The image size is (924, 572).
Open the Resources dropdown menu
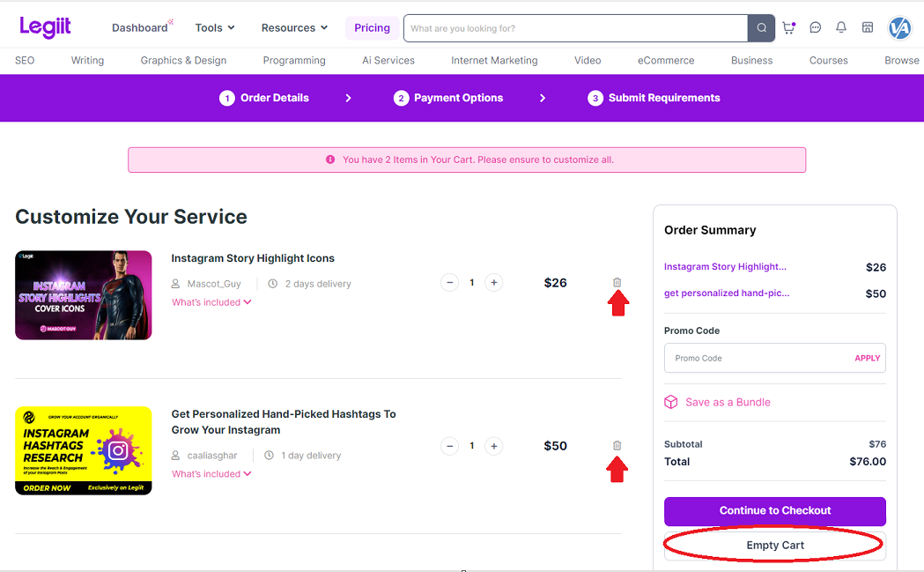point(295,27)
